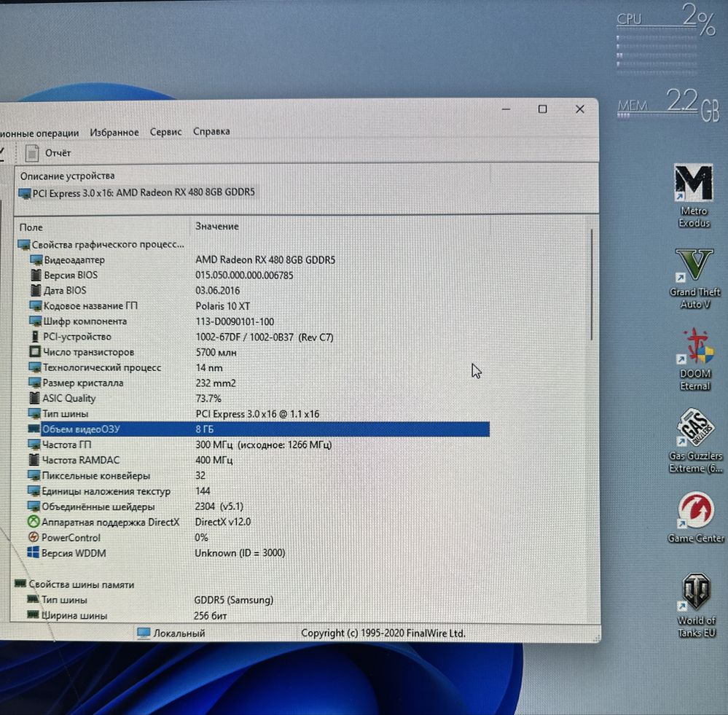Click the Кодовое название ГП icon

35,305
